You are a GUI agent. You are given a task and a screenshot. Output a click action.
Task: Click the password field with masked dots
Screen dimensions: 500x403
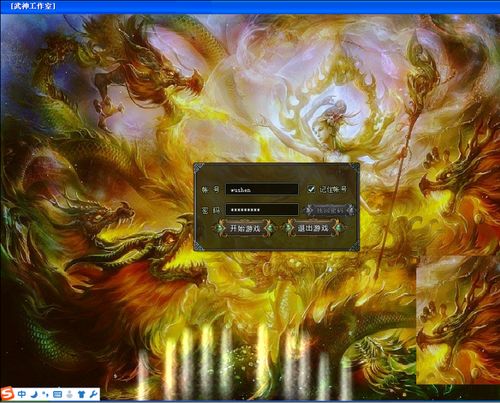tap(262, 210)
